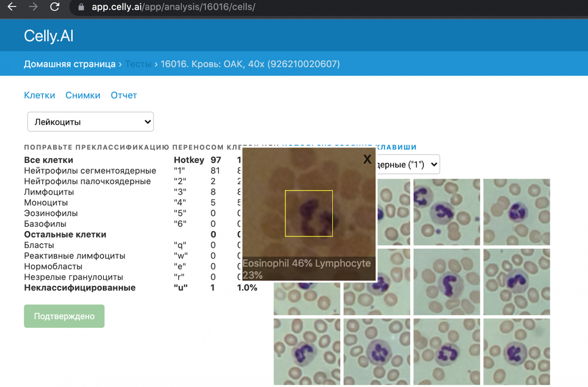Open the cell class dropdown ending in ("1")
Image resolution: width=588 pixels, height=387 pixels.
coord(408,165)
